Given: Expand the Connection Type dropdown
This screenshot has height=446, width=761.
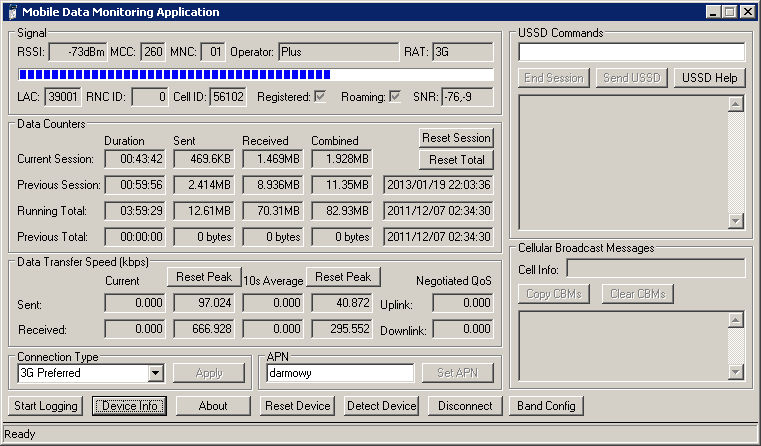Looking at the screenshot, I should (154, 373).
